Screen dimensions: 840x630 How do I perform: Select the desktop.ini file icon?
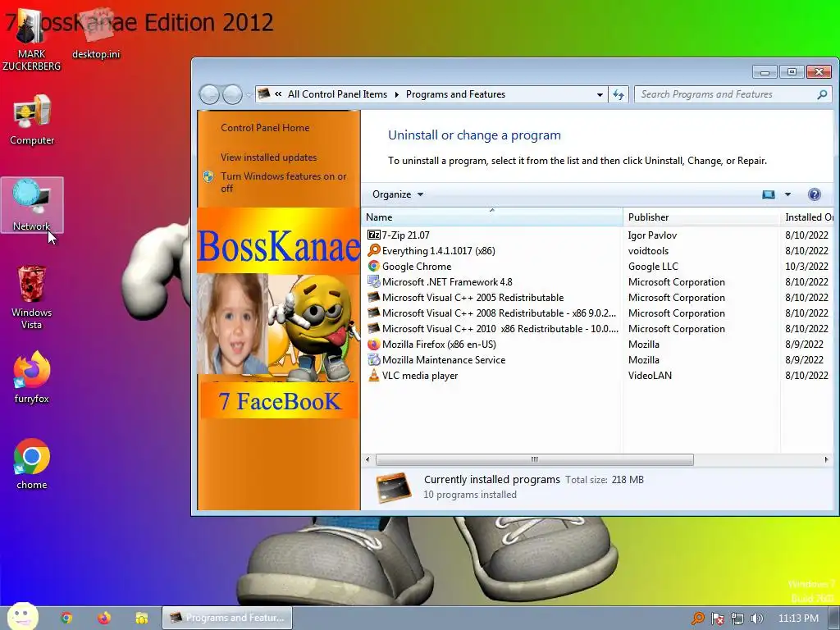pyautogui.click(x=97, y=33)
